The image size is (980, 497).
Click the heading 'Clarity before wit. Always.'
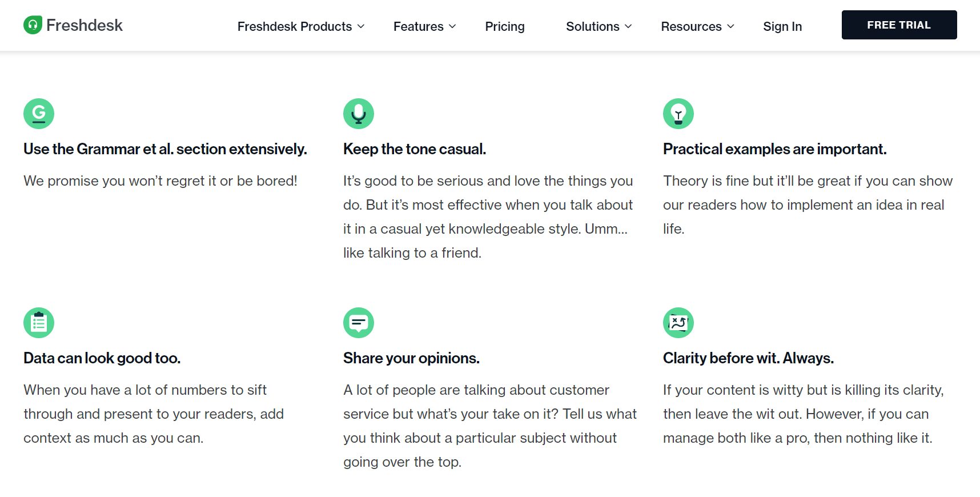tap(748, 358)
